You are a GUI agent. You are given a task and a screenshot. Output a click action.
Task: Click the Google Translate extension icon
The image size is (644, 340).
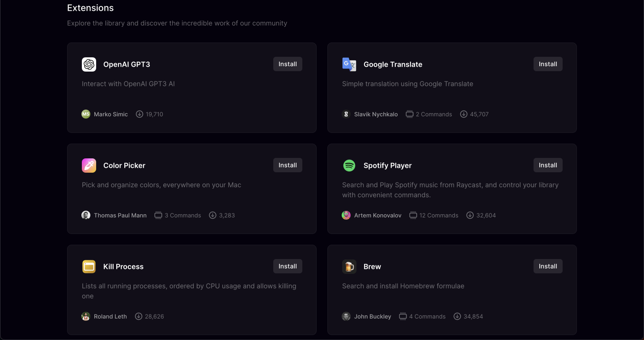tap(349, 64)
